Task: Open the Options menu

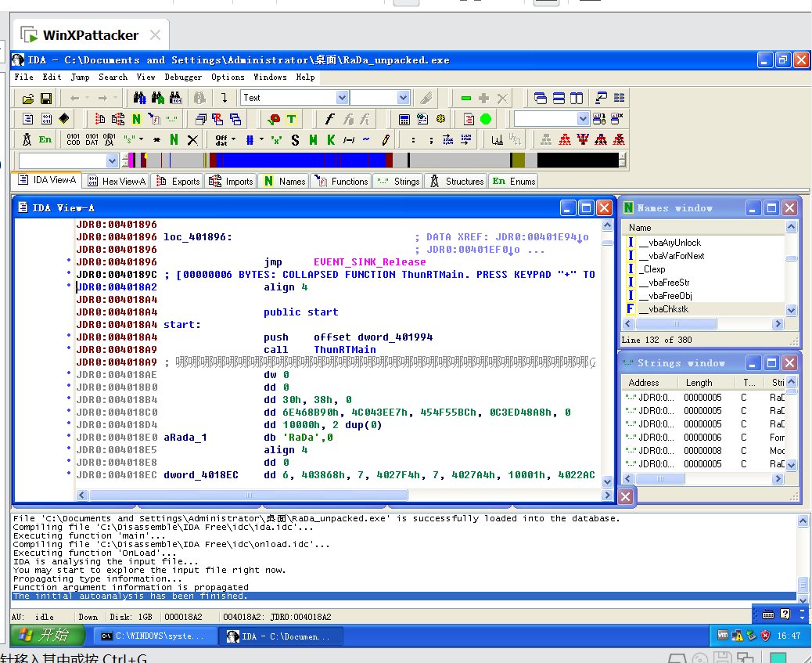Action: click(228, 77)
